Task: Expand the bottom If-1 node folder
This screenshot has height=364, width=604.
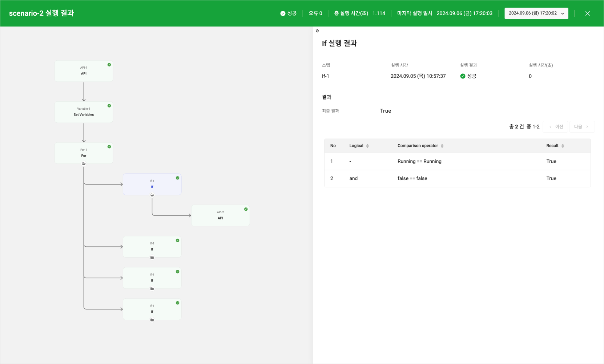Action: click(x=152, y=320)
